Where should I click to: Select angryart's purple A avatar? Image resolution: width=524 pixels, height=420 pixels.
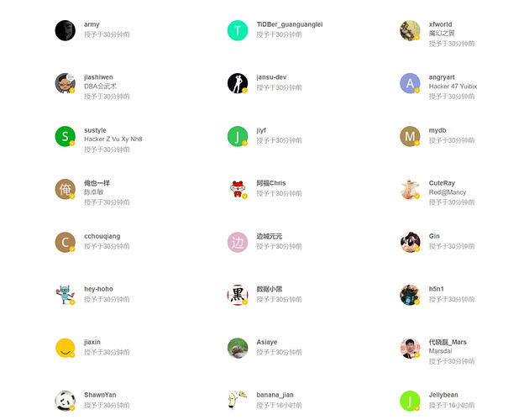coord(410,83)
